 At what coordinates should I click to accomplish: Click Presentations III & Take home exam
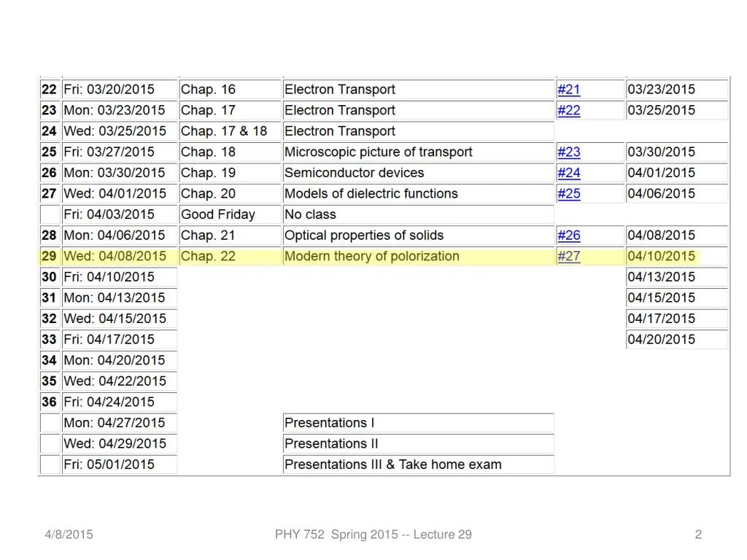coord(393,464)
